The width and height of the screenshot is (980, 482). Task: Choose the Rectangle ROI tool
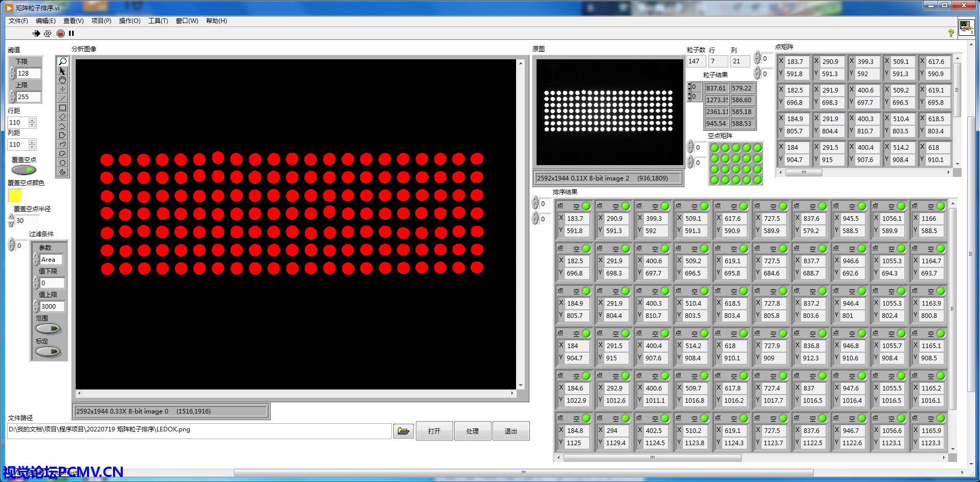point(62,108)
